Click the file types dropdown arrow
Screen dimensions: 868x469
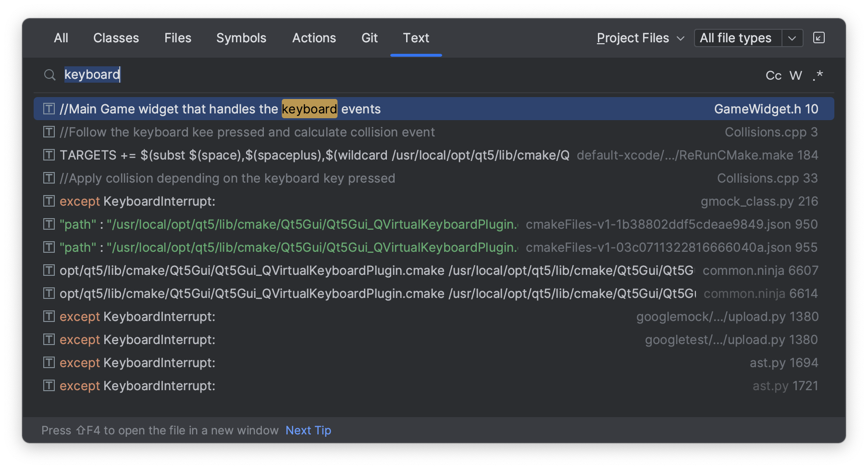pos(792,38)
